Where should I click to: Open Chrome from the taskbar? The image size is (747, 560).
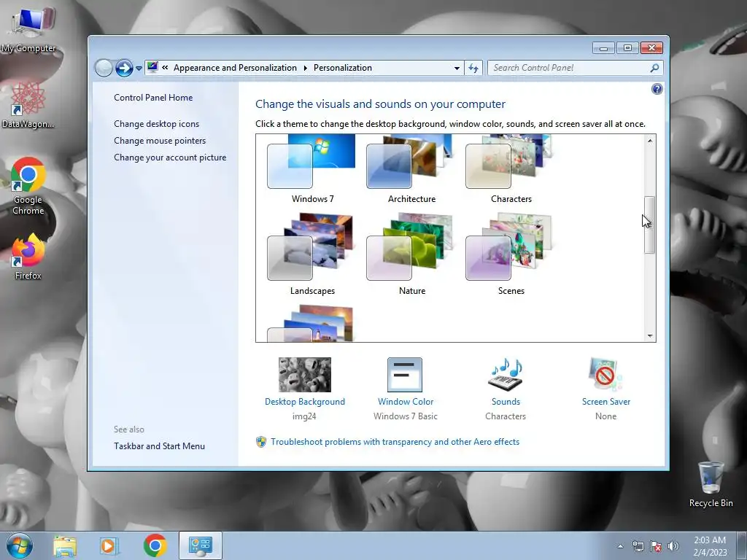155,545
